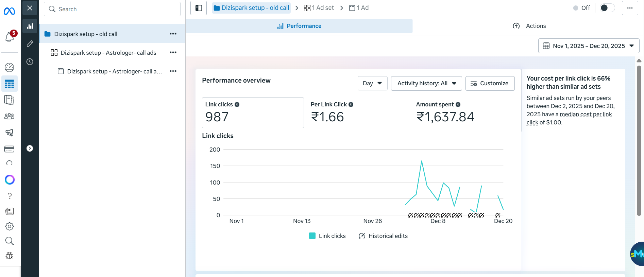
Task: Open the notifications bell icon
Action: point(10,37)
